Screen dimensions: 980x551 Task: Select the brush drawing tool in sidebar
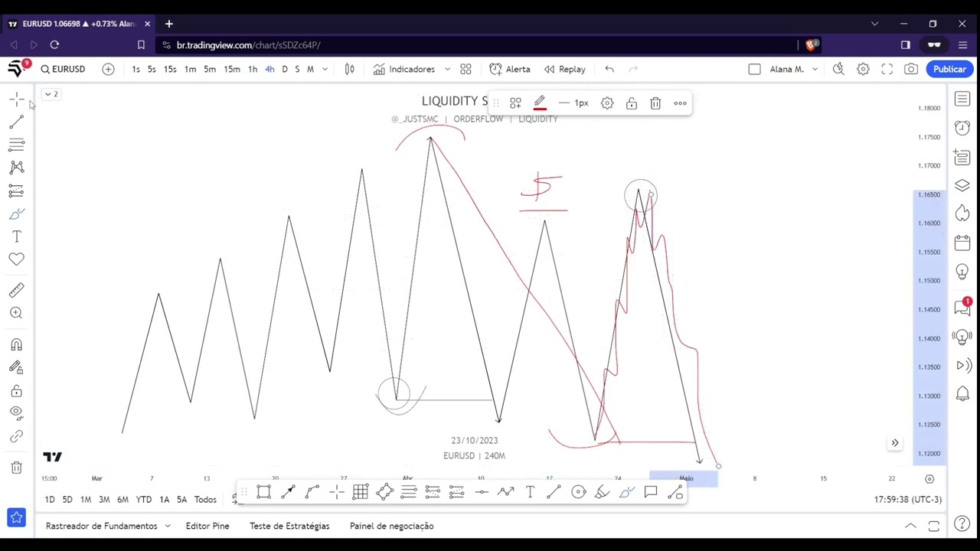pos(16,214)
